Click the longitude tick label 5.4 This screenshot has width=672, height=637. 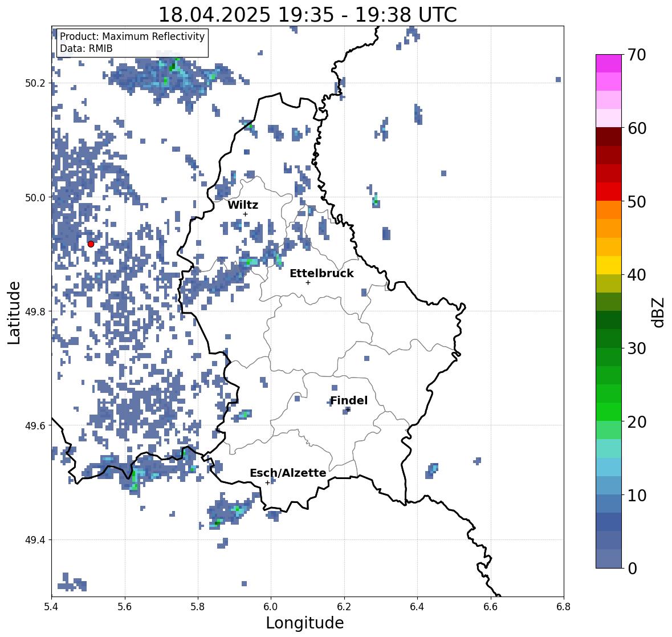51,606
